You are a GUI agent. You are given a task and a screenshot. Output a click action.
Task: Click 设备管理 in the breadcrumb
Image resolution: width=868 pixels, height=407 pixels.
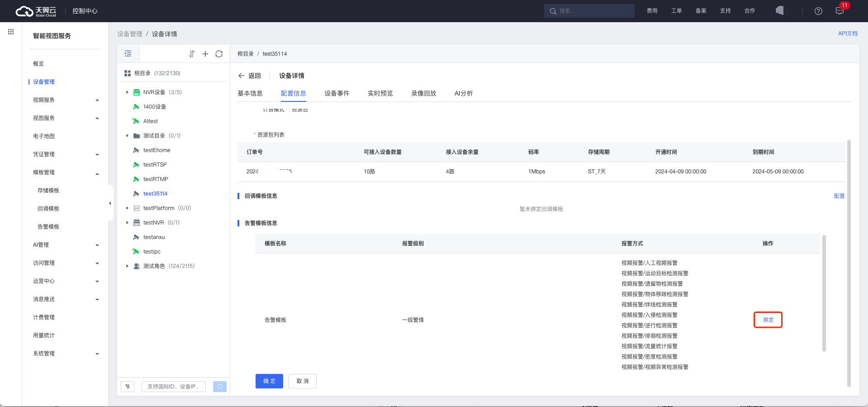point(130,34)
